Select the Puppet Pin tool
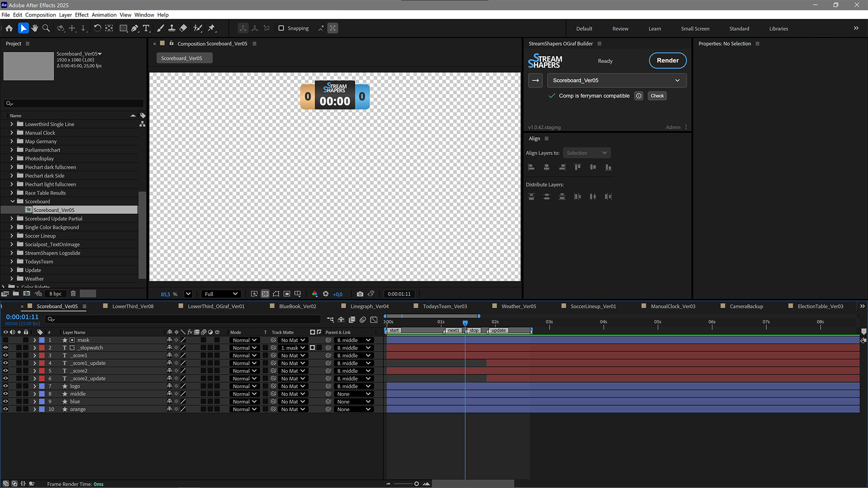Viewport: 868px width, 488px height. pos(211,28)
